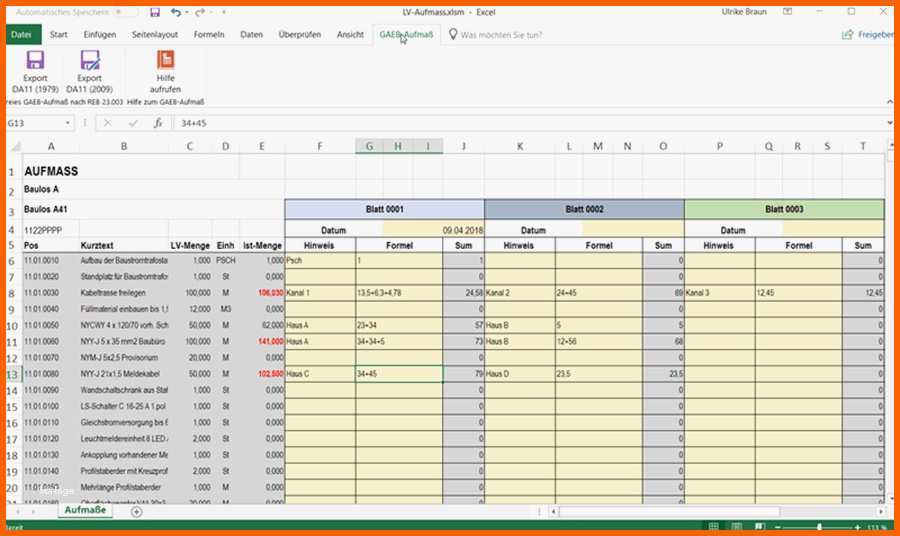Viewport: 900px width, 536px height.
Task: Click the Save icon in title bar
Action: tap(155, 12)
